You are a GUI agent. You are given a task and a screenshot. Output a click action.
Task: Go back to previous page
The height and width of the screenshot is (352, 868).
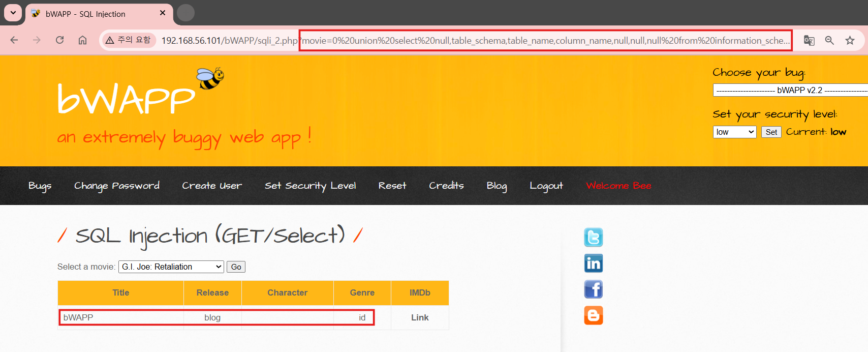tap(14, 40)
